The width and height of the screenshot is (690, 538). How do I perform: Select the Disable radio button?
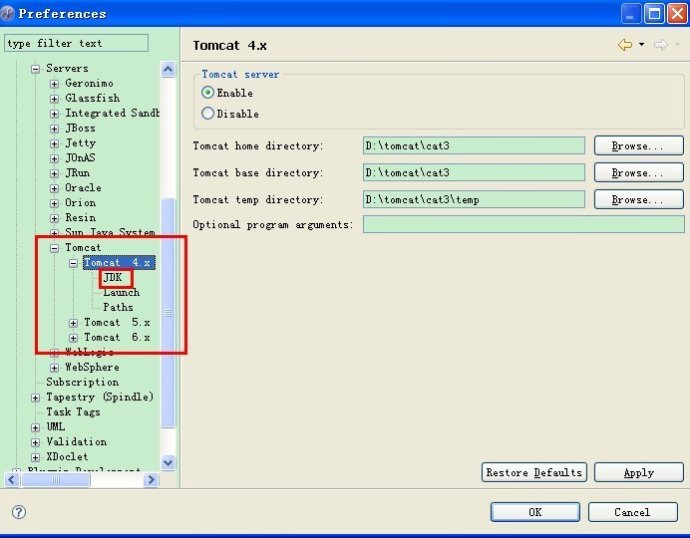pyautogui.click(x=208, y=113)
